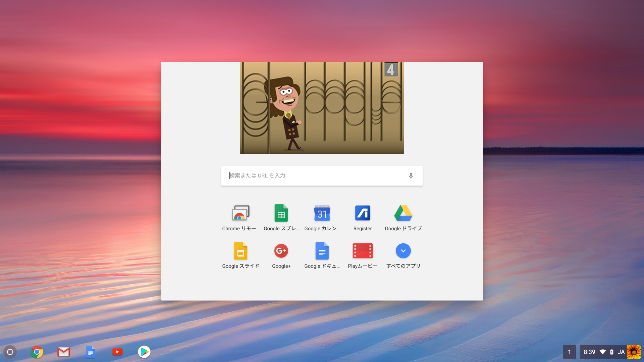Expand all apps with down chevron
Screen dimensions: 644x362
pyautogui.click(x=403, y=251)
